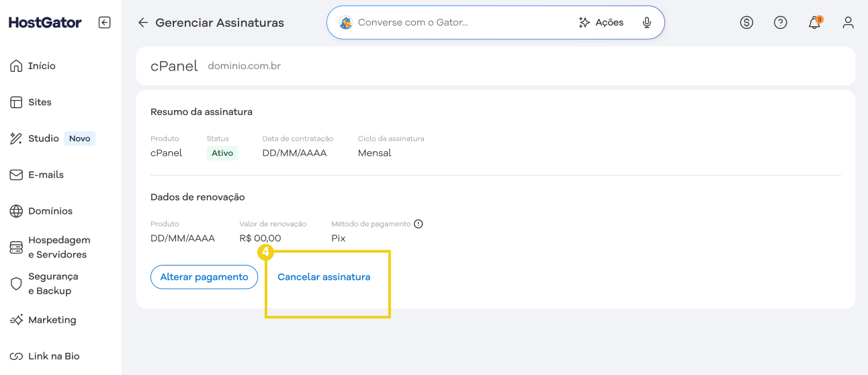Go to Início in the sidebar
The width and height of the screenshot is (868, 375).
[42, 66]
